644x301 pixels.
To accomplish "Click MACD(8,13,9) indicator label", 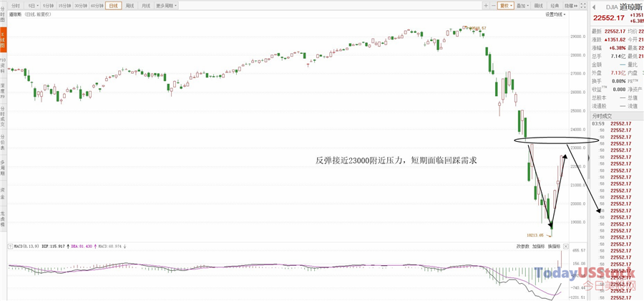I will coord(26,247).
